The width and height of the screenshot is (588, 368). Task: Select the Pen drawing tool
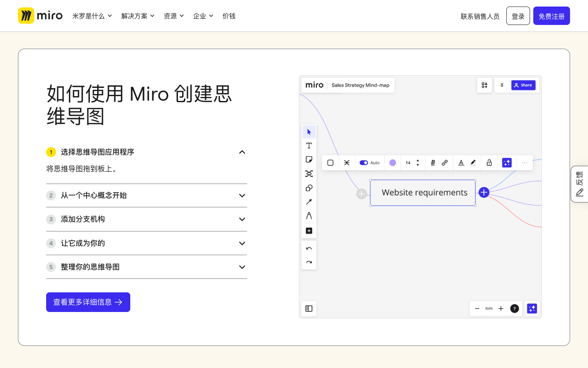309,215
